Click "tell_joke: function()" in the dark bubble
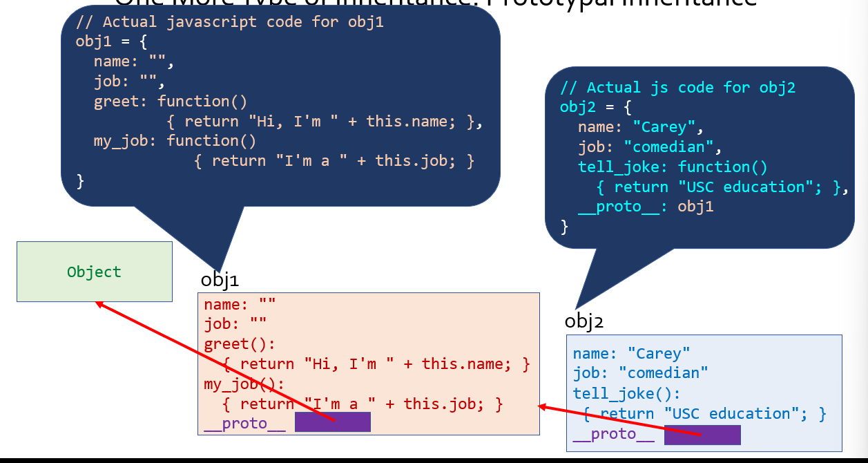 [673, 167]
